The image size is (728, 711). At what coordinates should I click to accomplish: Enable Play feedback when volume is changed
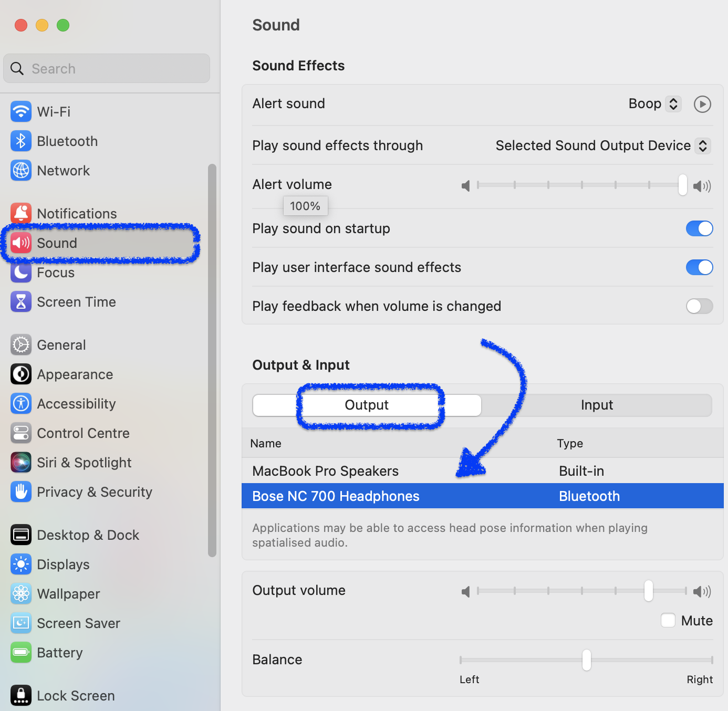(x=699, y=306)
